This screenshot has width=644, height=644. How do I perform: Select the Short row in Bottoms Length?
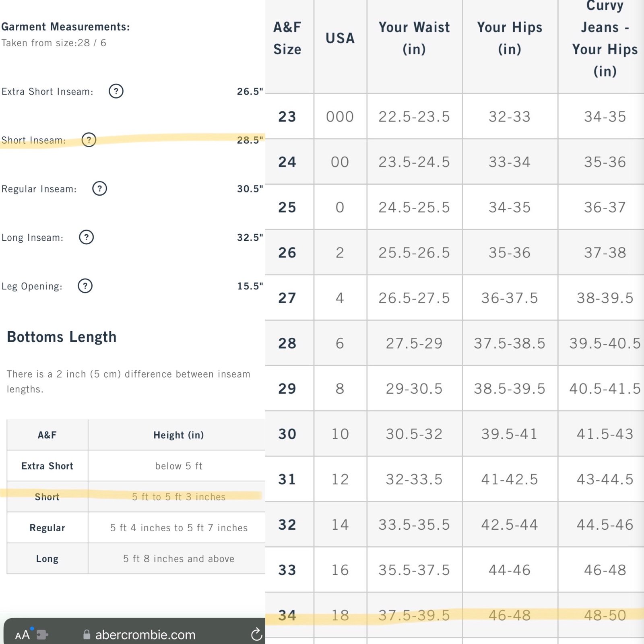(136, 497)
